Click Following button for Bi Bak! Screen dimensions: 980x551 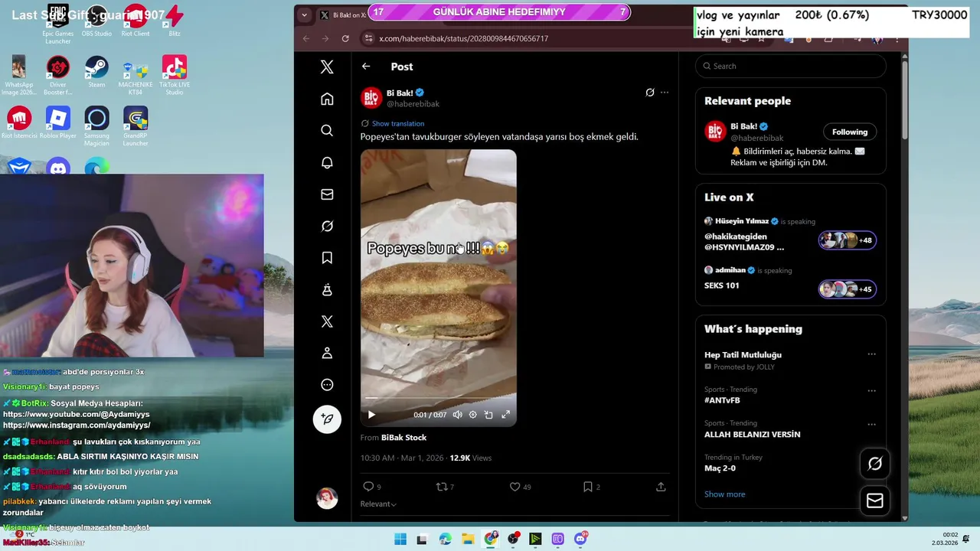(850, 132)
